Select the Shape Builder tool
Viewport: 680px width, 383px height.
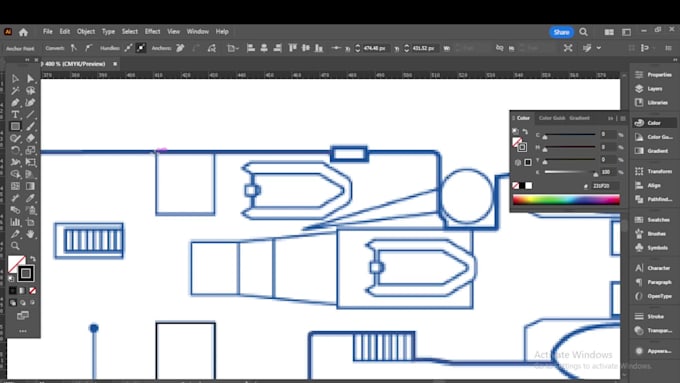pos(15,174)
